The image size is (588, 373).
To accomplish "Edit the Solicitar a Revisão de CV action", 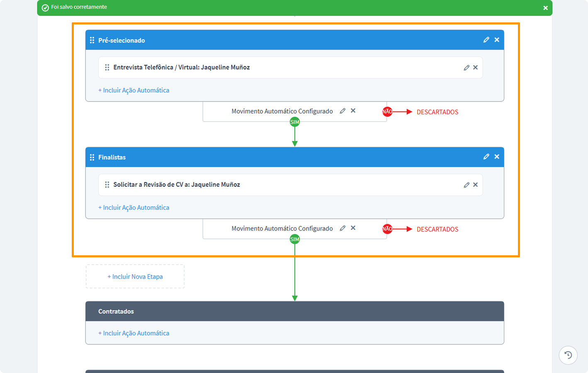I will tap(467, 185).
